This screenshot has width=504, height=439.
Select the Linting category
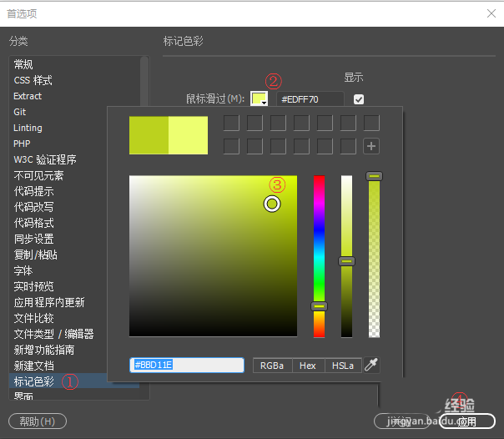(x=28, y=128)
